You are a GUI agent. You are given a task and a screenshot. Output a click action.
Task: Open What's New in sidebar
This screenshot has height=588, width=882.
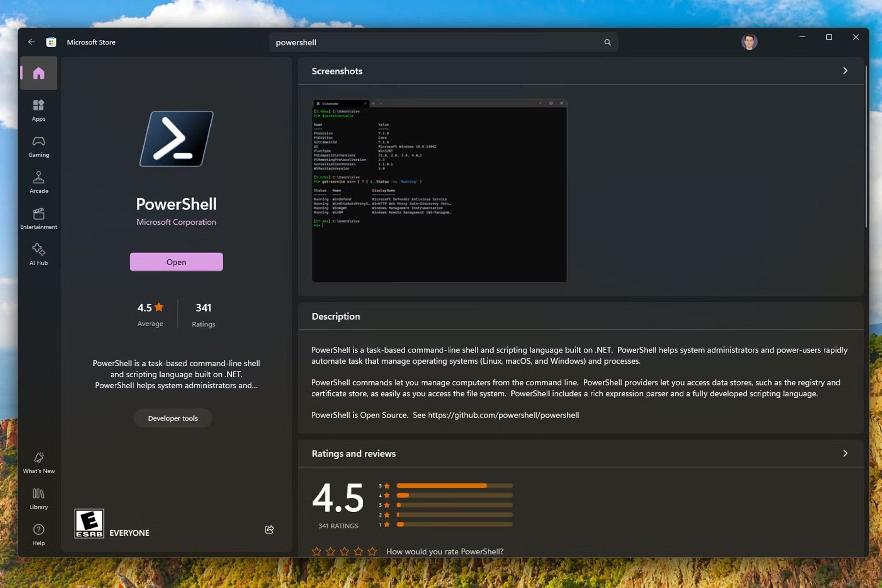[x=39, y=463]
